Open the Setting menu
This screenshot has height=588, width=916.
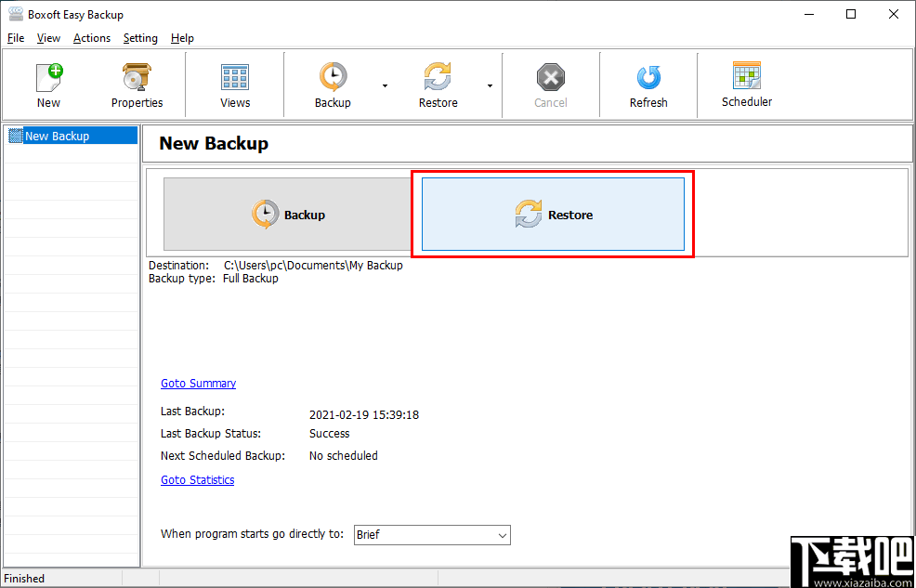[140, 38]
